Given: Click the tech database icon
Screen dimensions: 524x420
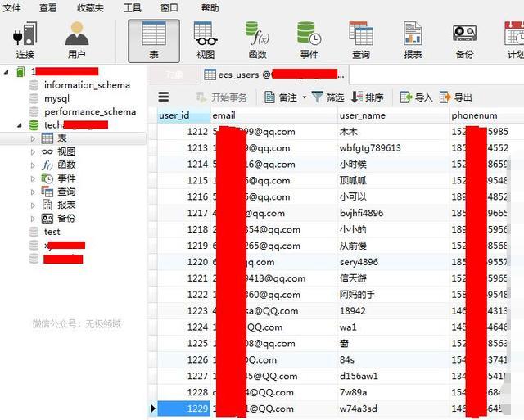Looking at the screenshot, I should click(34, 125).
